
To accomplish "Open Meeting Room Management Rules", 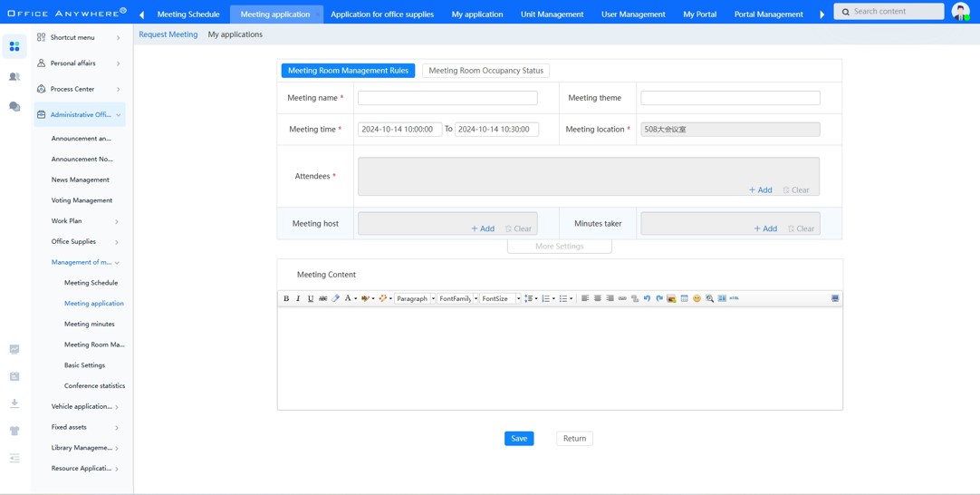I will [x=348, y=71].
